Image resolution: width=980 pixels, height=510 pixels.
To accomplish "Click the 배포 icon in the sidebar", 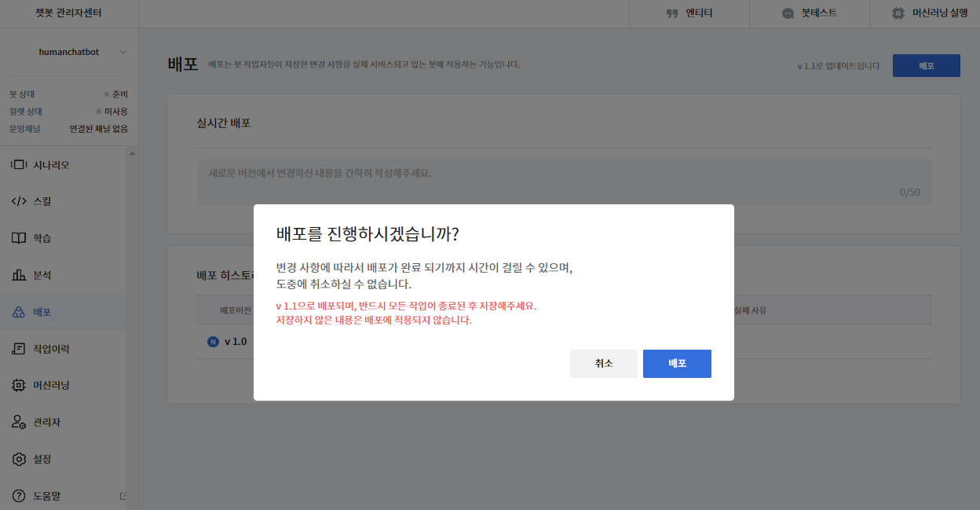I will (19, 312).
